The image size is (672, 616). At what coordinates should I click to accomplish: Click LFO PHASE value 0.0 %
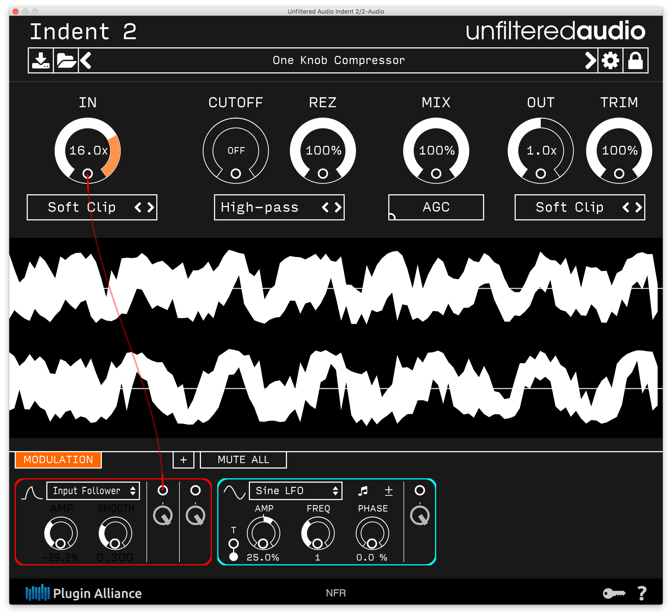pyautogui.click(x=372, y=557)
